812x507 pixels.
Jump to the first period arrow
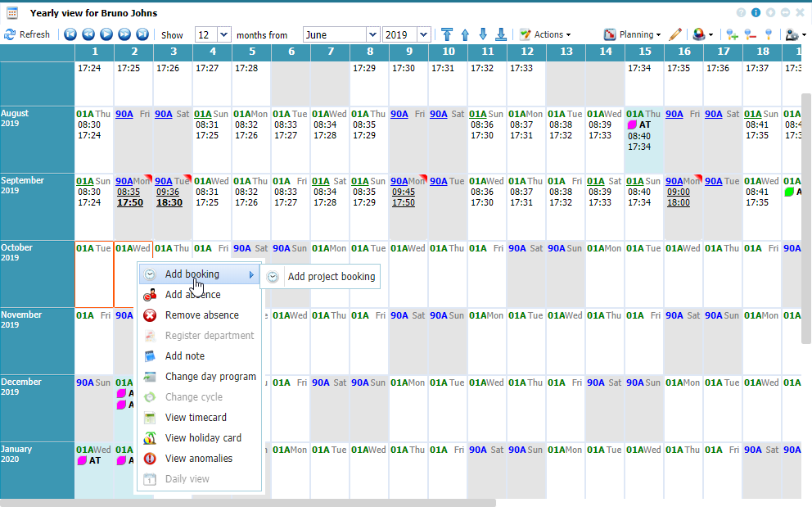pyautogui.click(x=70, y=34)
